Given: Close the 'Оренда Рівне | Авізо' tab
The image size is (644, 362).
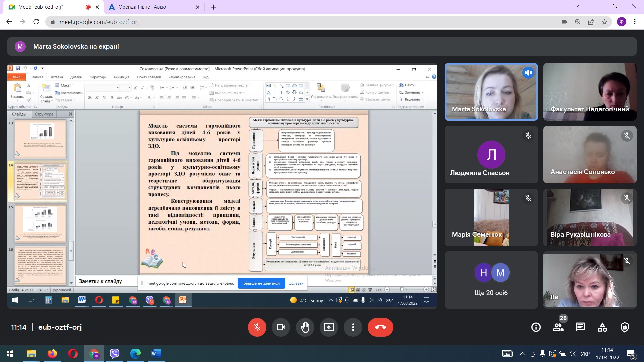Looking at the screenshot, I should (x=198, y=7).
